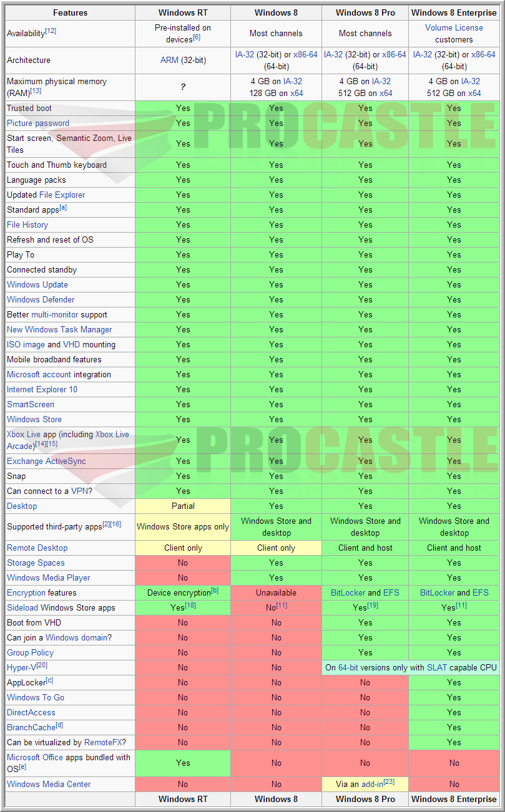
Task: Select the 'Partial' cell in Desktop row
Action: [183, 506]
